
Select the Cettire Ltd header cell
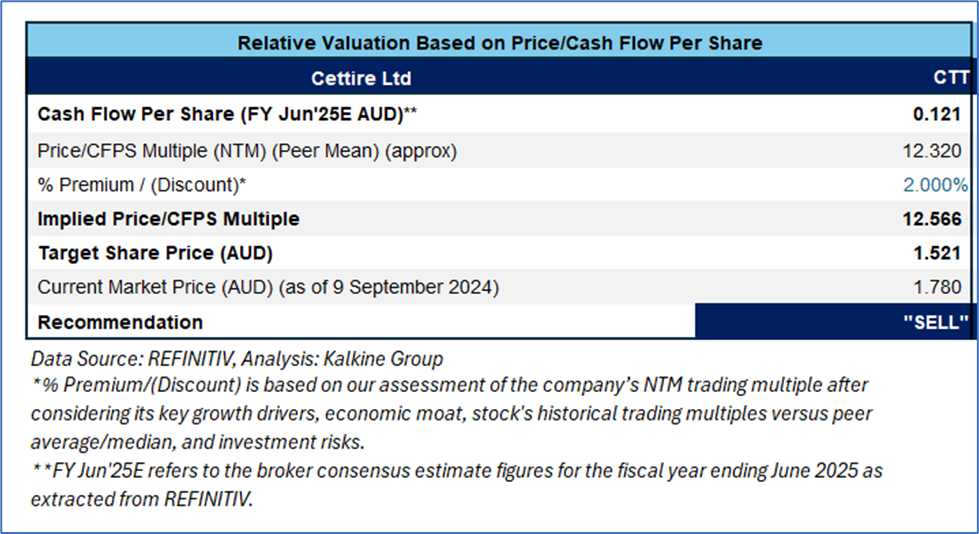click(362, 78)
